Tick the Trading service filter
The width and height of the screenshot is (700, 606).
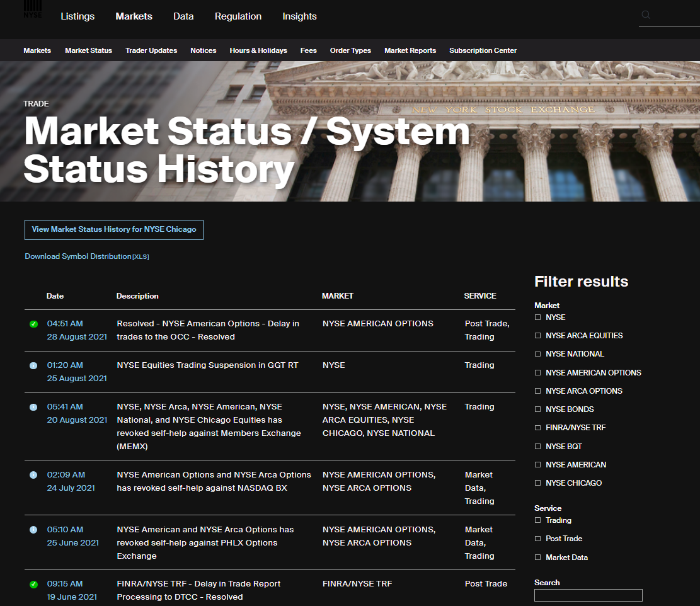tap(537, 520)
